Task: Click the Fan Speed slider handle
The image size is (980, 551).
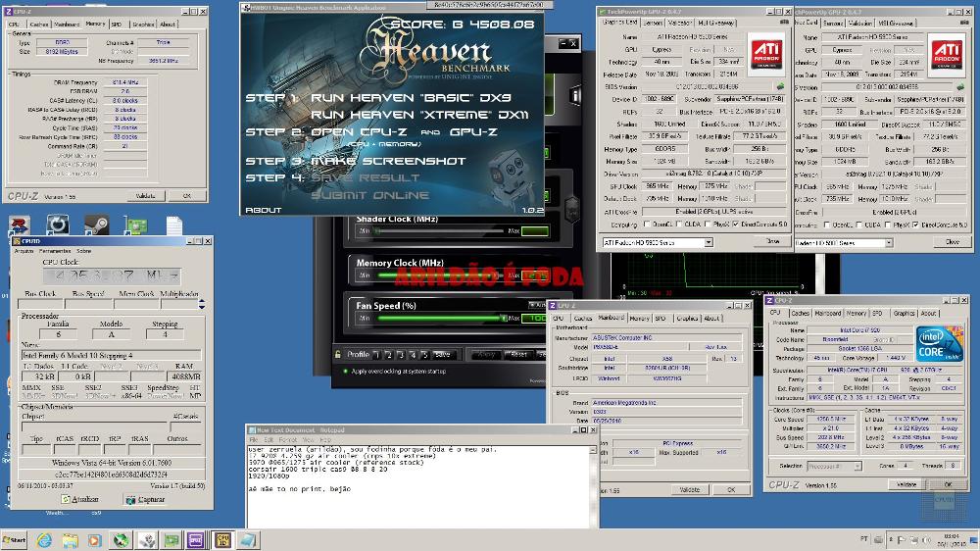Action: pos(503,318)
